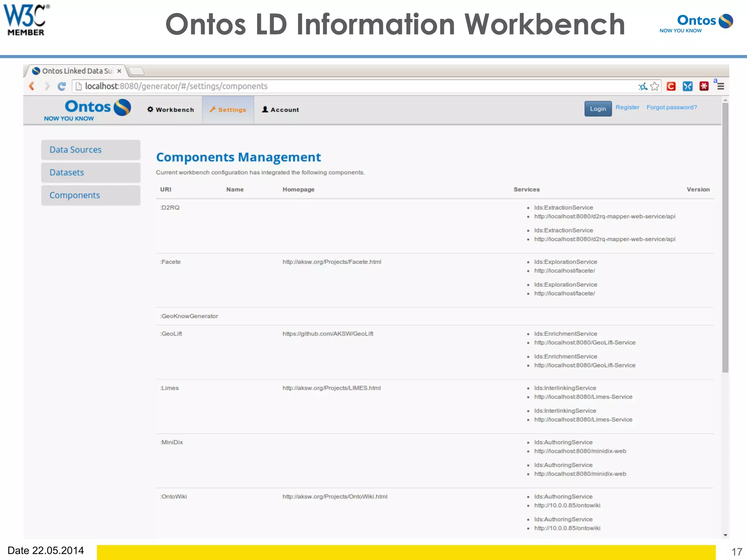This screenshot has height=560, width=747.
Task: Click the :GeoKnowGenerator row URI
Action: 189,316
